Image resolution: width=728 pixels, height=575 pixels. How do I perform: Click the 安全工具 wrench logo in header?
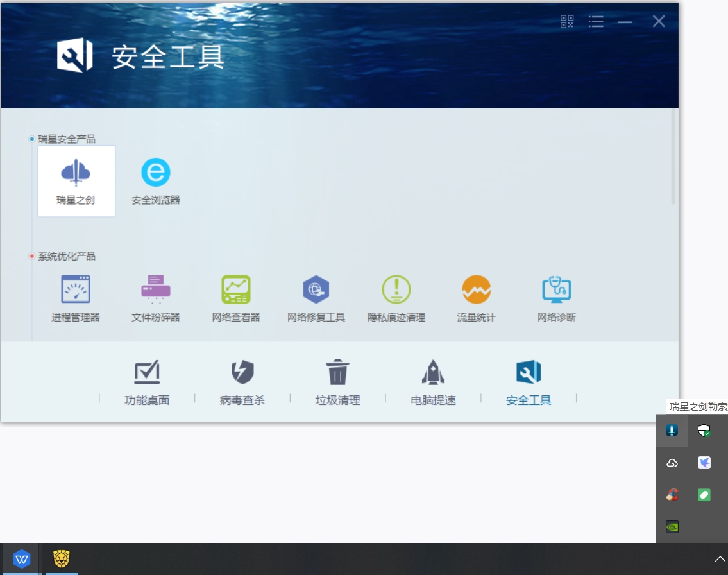coord(75,55)
